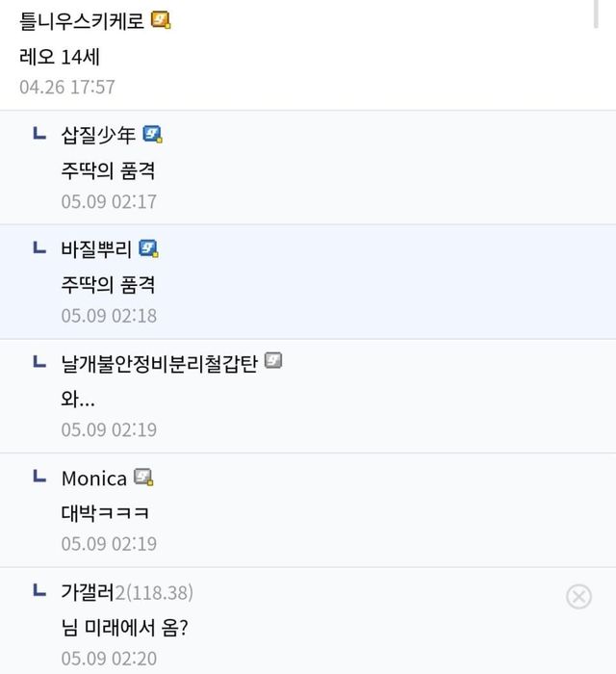The image size is (616, 674).
Task: Click the Monica username
Action: [x=93, y=478]
